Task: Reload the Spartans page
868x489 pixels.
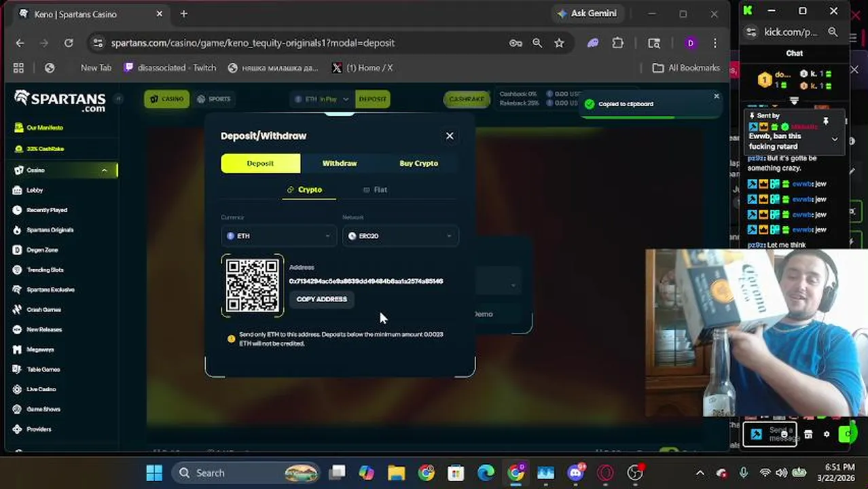Action: [69, 43]
